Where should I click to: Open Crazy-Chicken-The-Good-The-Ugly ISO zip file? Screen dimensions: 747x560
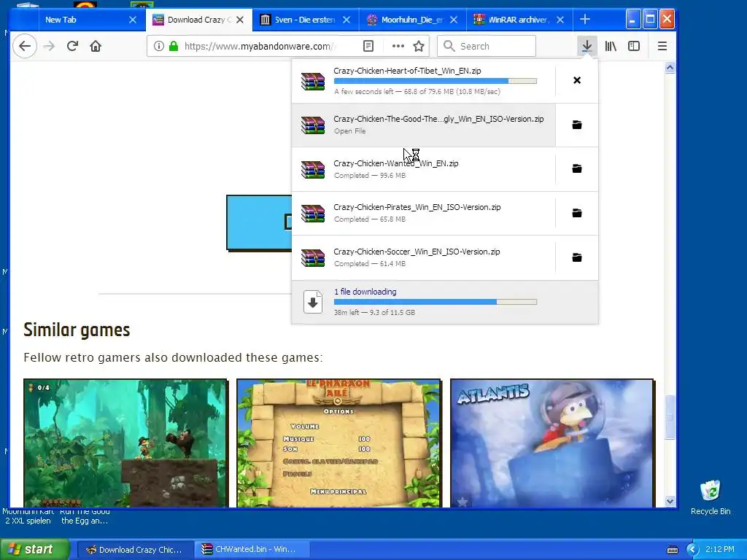pyautogui.click(x=424, y=125)
